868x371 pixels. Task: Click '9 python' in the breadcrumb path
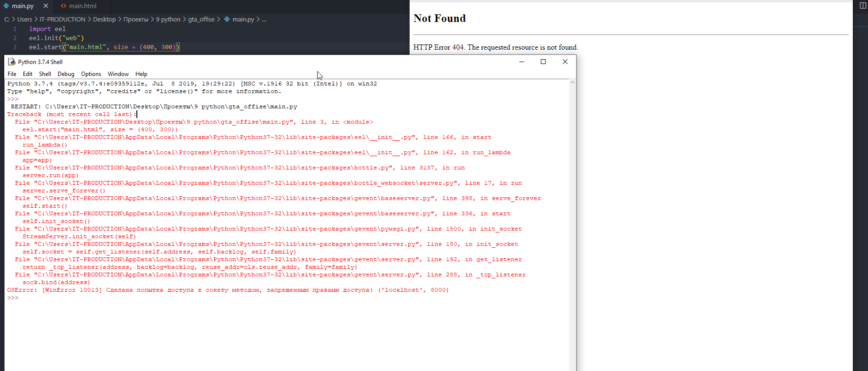tap(168, 20)
